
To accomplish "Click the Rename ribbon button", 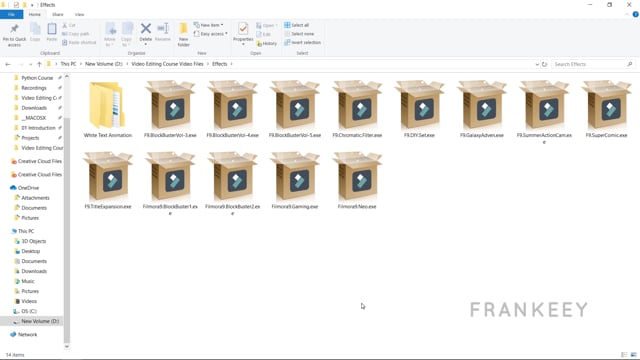I will coord(163,32).
